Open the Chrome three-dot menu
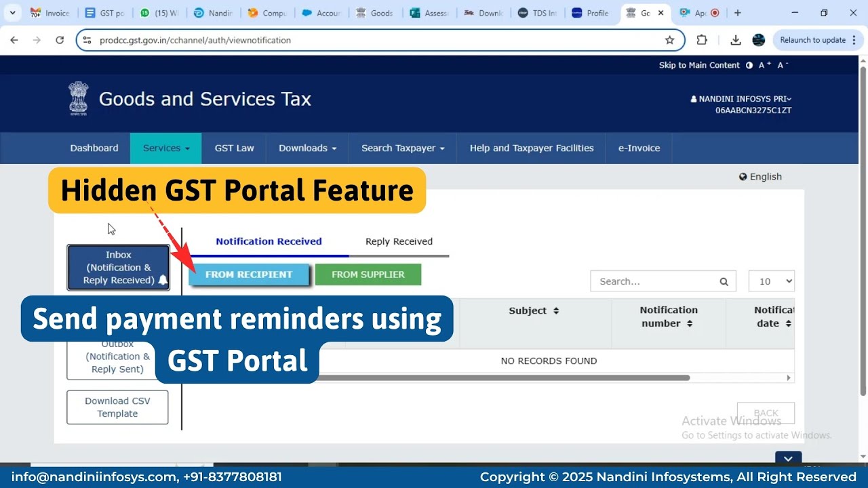This screenshot has height=488, width=868. tap(854, 40)
